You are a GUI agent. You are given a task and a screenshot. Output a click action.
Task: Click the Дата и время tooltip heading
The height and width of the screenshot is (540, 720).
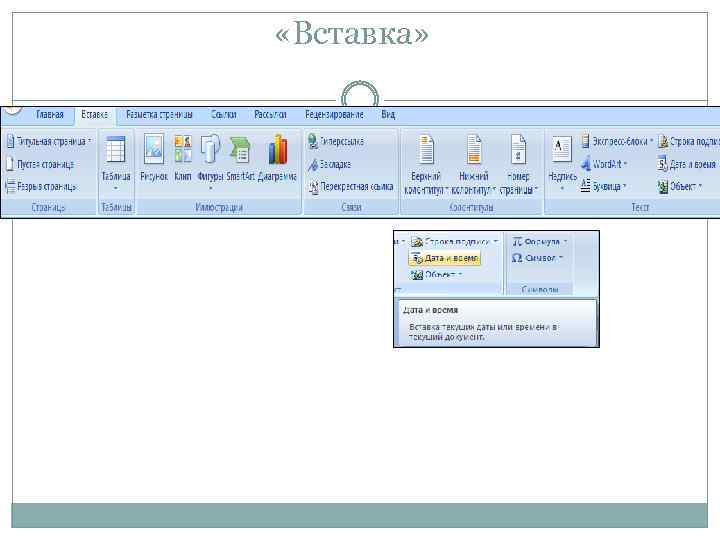[430, 310]
